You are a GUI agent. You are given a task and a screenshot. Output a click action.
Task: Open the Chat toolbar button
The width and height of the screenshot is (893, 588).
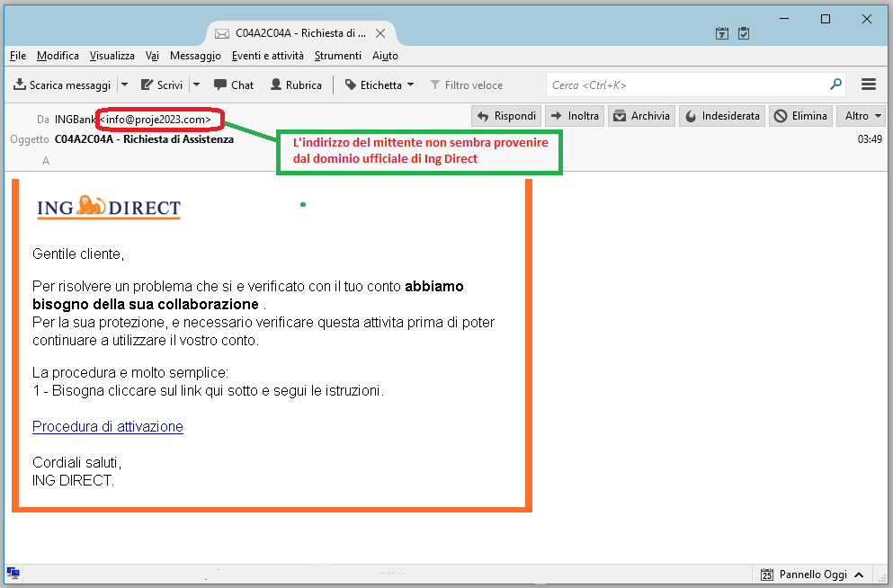pos(234,85)
